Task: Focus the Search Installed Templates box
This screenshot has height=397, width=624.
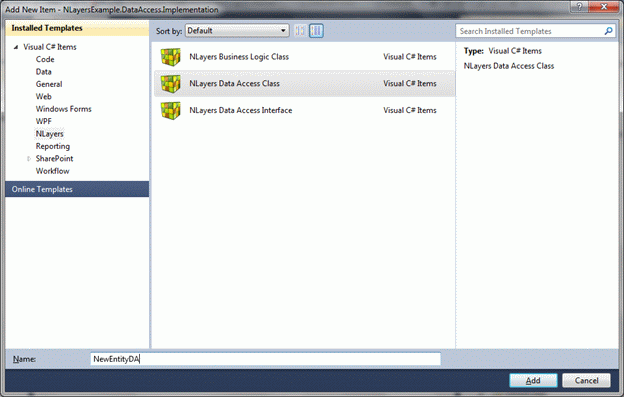Action: point(536,31)
